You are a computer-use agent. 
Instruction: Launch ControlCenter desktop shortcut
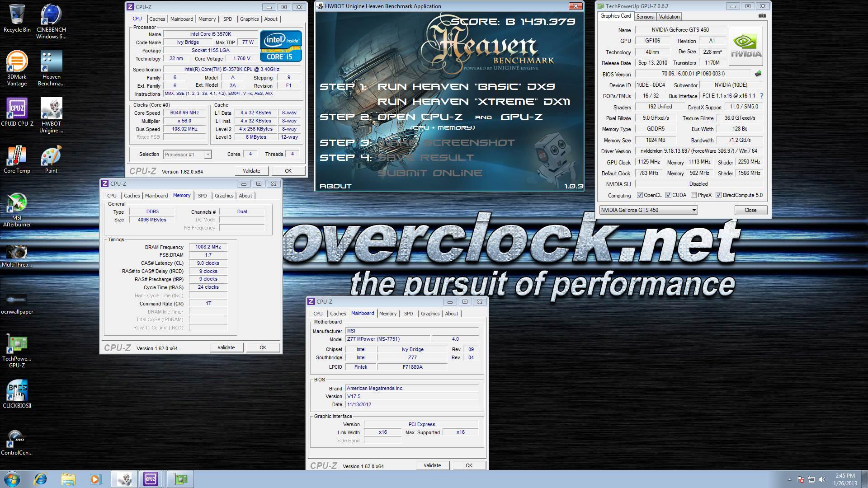click(x=17, y=442)
